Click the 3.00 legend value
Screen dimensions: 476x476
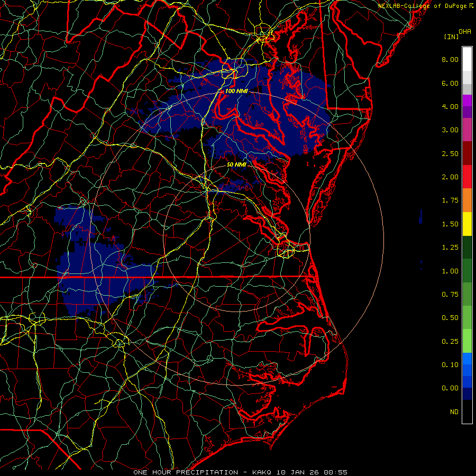click(x=450, y=130)
